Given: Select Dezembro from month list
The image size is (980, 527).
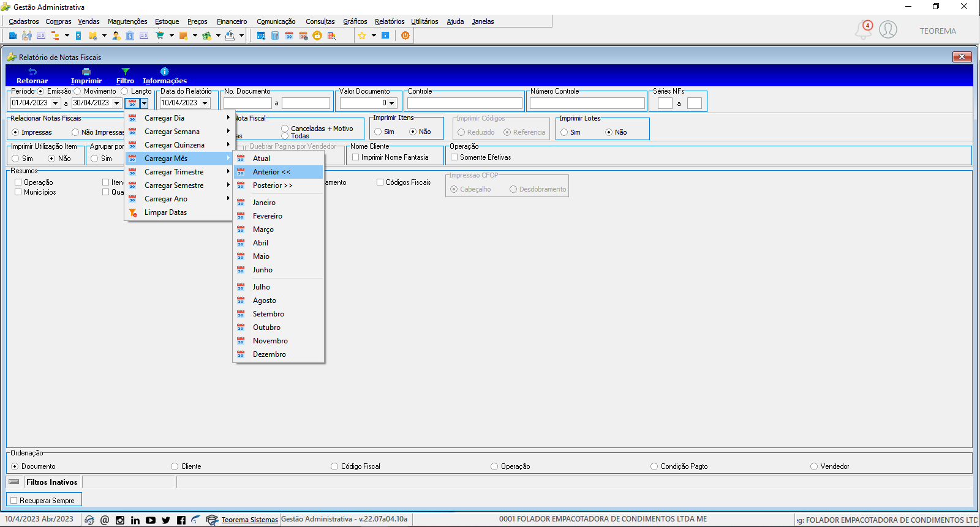Looking at the screenshot, I should click(x=279, y=354).
